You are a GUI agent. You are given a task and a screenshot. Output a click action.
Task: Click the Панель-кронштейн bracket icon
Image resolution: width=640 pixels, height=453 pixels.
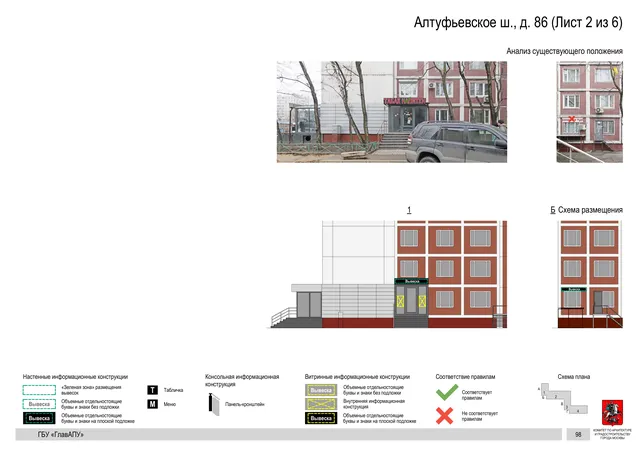(x=214, y=404)
